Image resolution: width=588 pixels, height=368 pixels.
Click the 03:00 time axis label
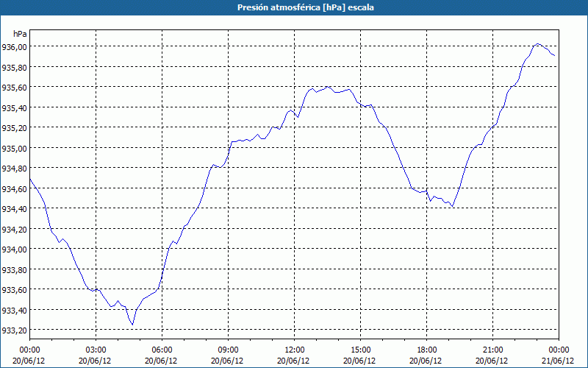[x=96, y=350]
